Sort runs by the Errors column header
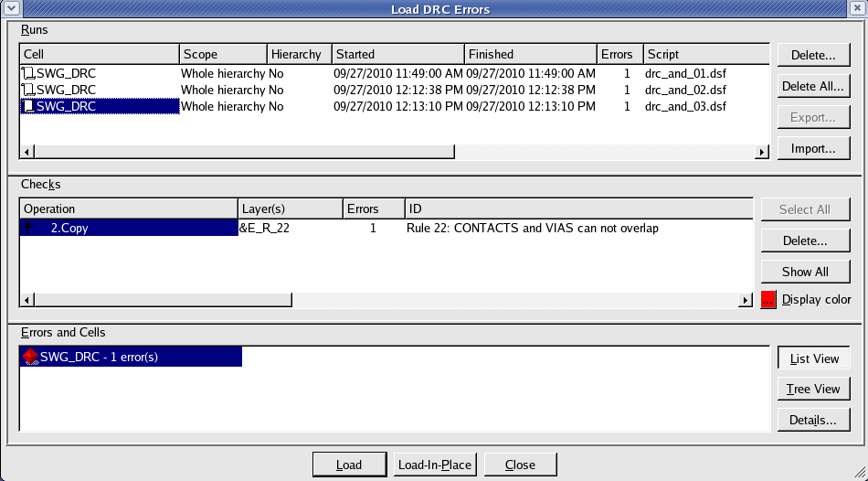 tap(619, 54)
